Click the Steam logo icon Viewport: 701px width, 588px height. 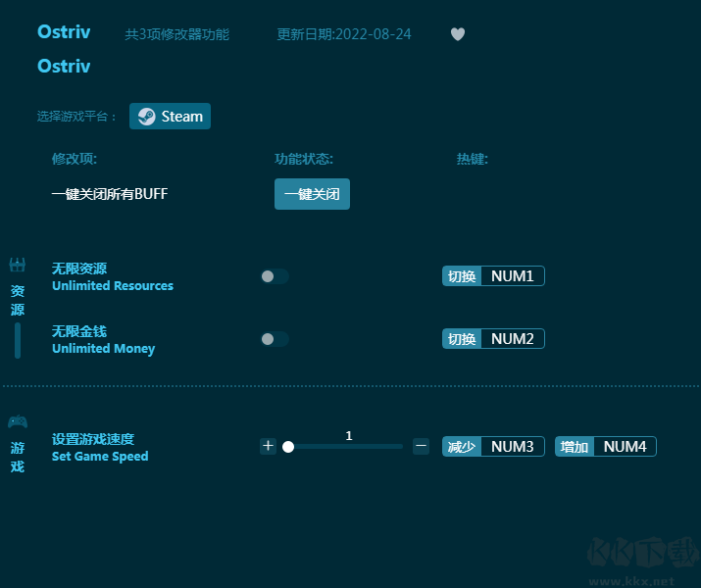pyautogui.click(x=146, y=117)
